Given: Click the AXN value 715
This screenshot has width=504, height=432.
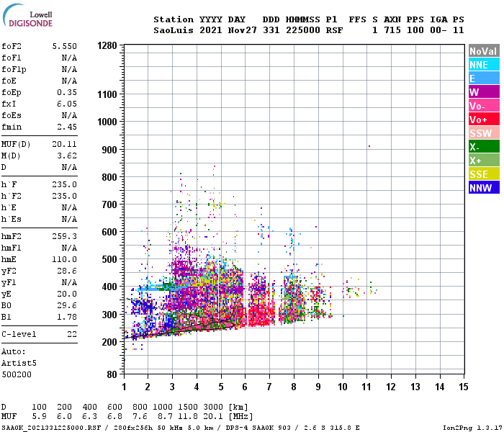Looking at the screenshot, I should pyautogui.click(x=392, y=30).
